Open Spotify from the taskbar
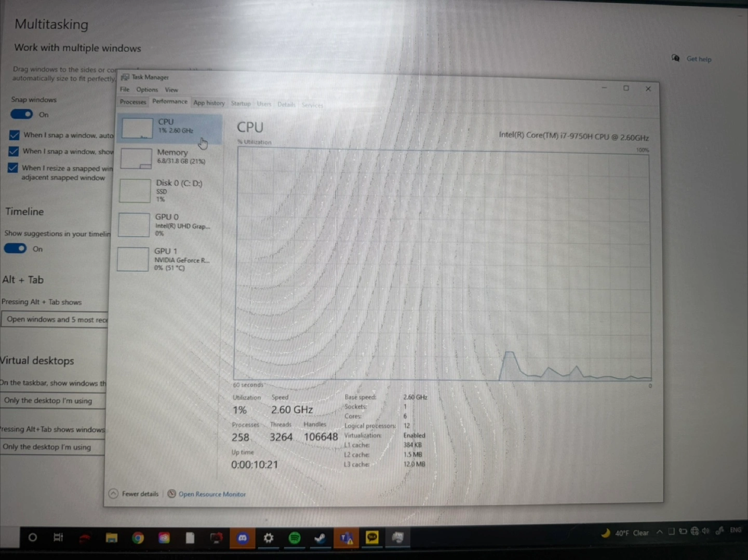This screenshot has height=560, width=748. (294, 538)
